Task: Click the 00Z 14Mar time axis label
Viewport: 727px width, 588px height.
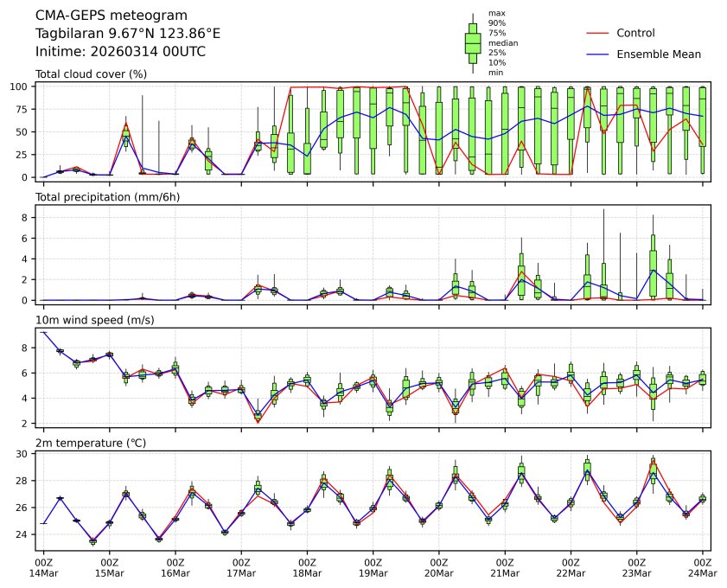Action: pyautogui.click(x=43, y=566)
